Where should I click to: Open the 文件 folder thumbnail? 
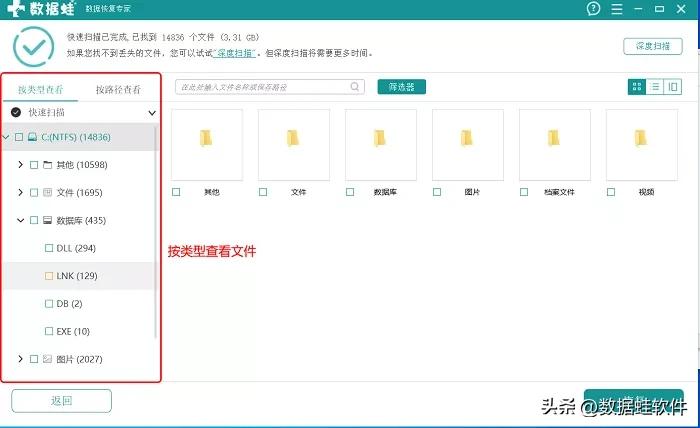[x=294, y=145]
